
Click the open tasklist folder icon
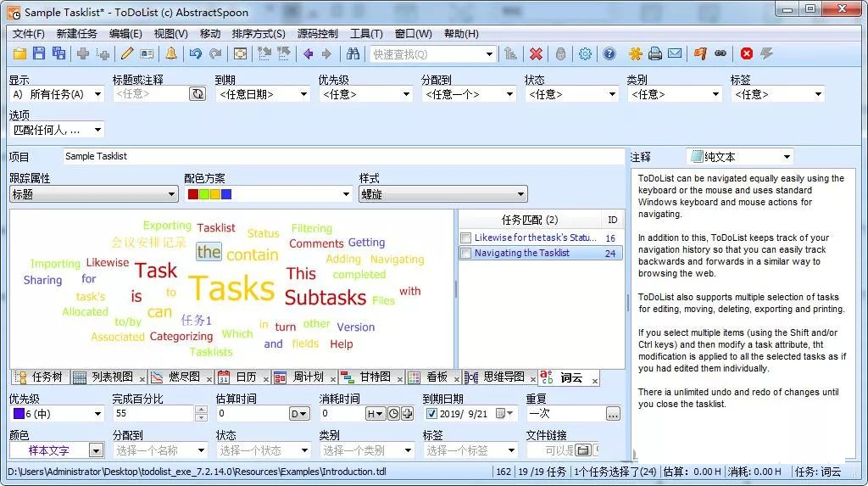click(19, 53)
